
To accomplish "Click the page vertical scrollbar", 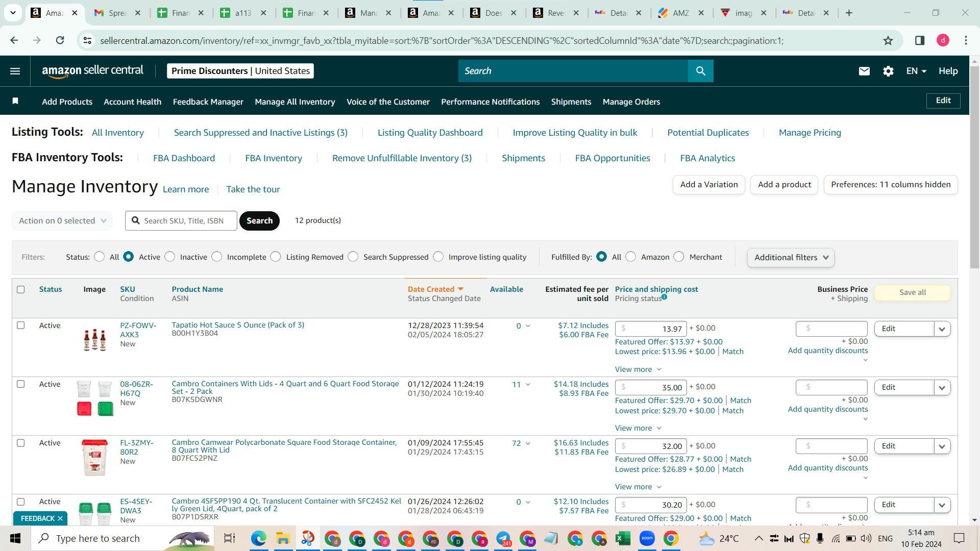I will pos(974,168).
